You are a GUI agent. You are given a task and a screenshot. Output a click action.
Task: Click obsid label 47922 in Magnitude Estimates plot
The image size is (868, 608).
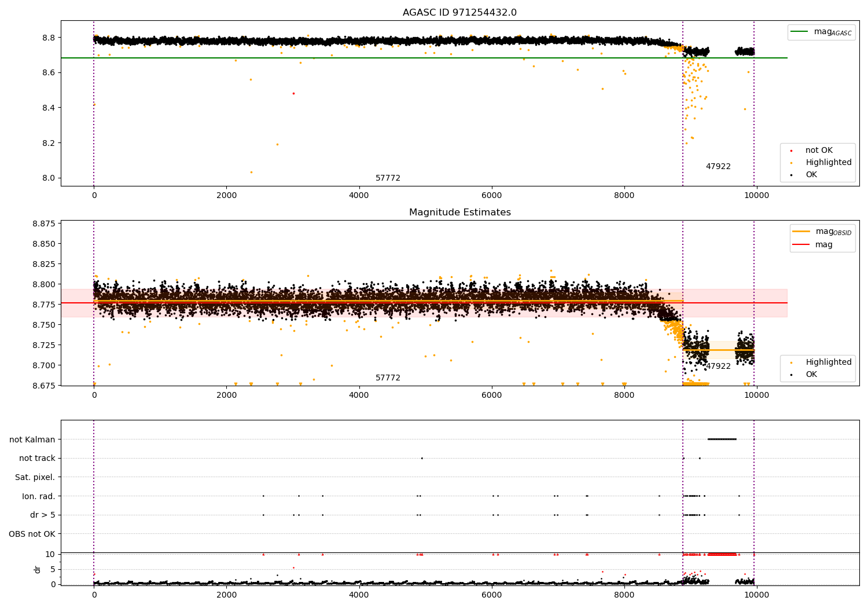(718, 367)
